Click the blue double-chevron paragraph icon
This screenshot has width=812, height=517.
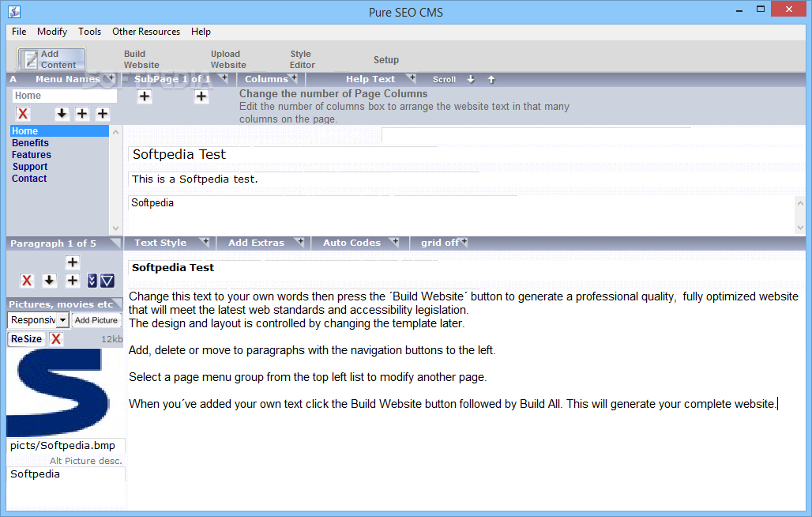point(92,281)
